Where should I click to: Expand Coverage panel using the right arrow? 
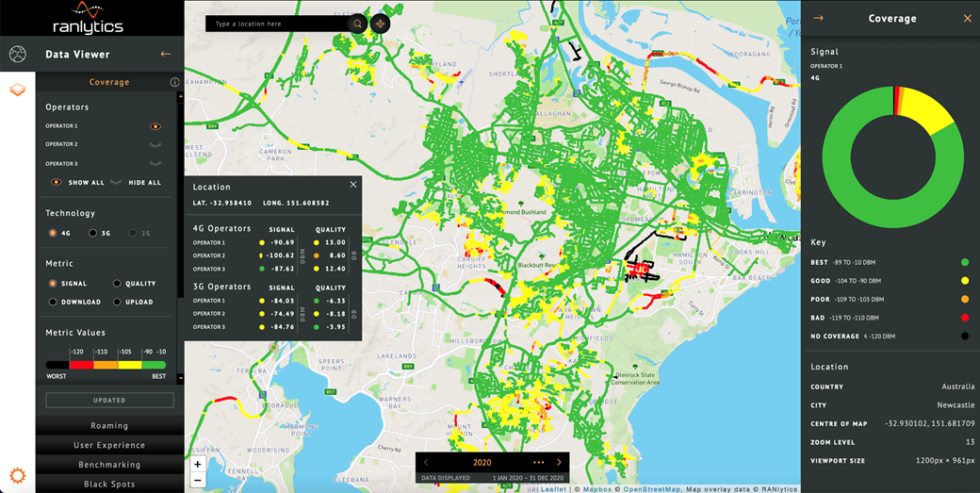pyautogui.click(x=818, y=19)
